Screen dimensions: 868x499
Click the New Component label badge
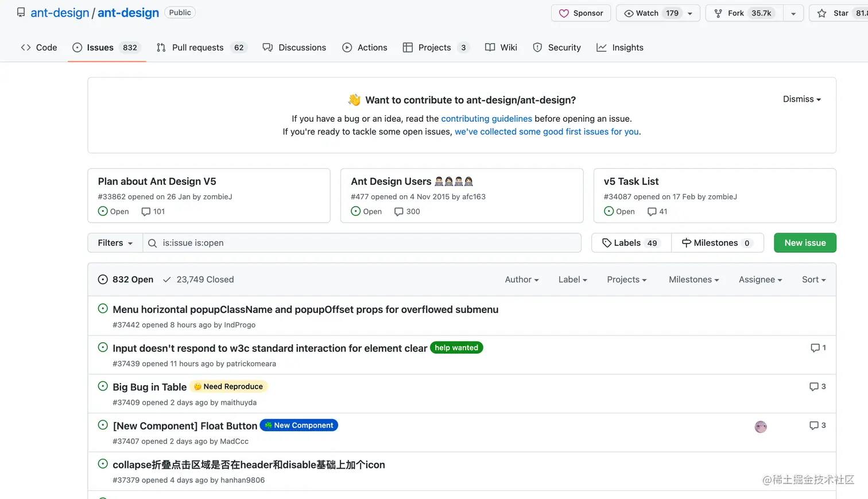299,425
